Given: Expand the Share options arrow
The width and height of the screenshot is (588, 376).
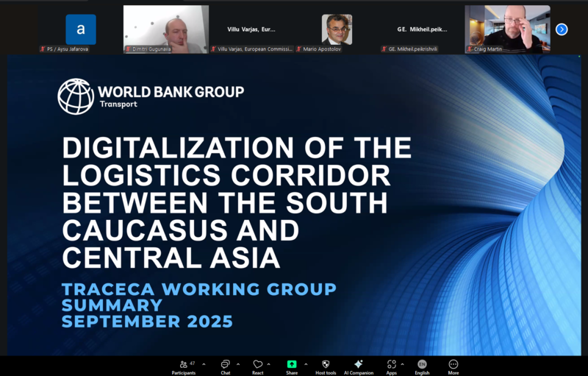Looking at the screenshot, I should [x=306, y=364].
